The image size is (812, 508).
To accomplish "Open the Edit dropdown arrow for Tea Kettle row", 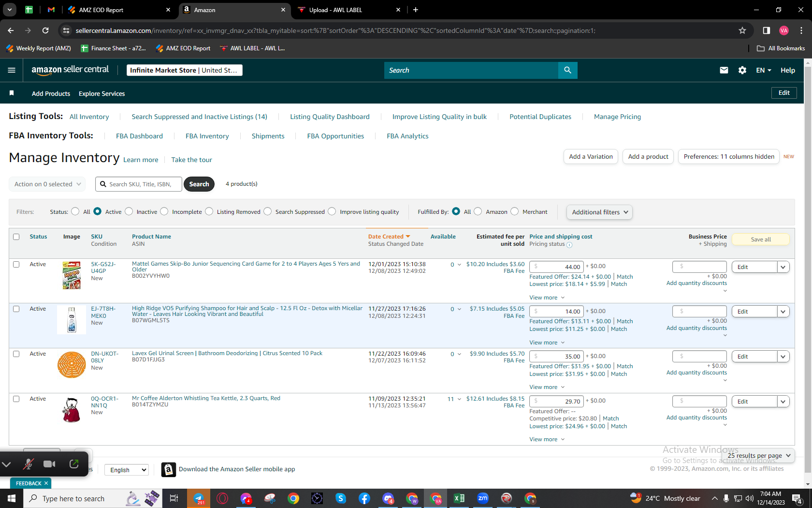I will pyautogui.click(x=783, y=402).
